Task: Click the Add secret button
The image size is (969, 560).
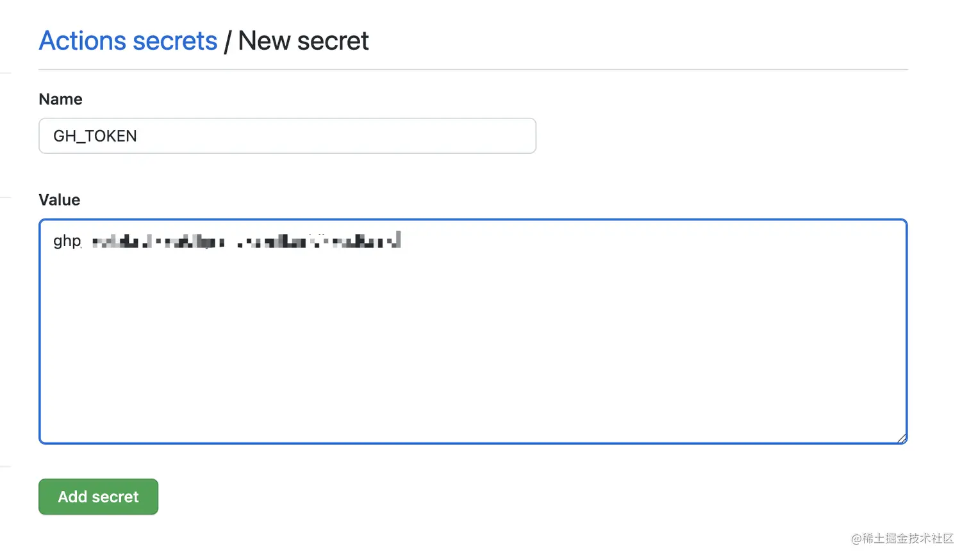Action: 98,497
